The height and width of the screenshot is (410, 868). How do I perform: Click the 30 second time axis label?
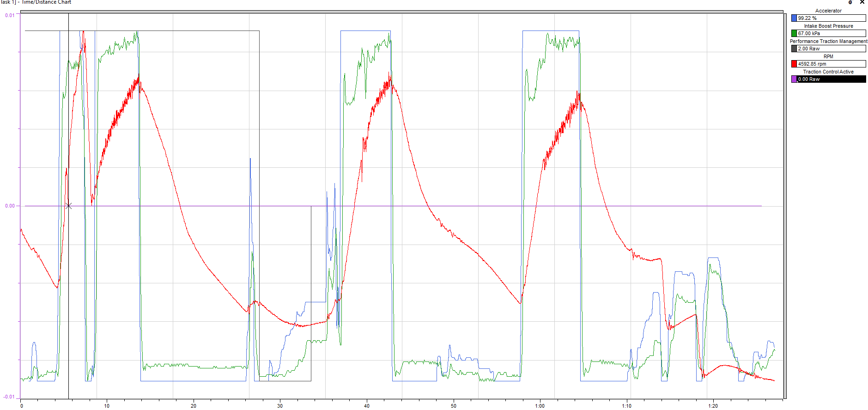(x=280, y=406)
